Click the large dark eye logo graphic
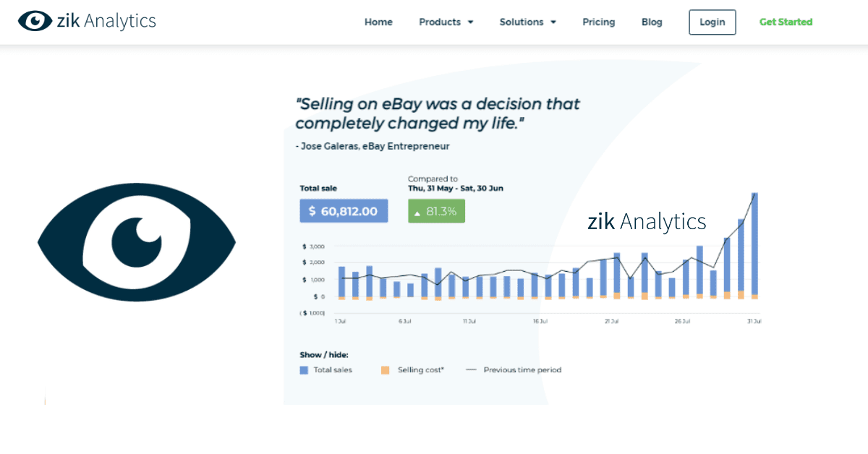The height and width of the screenshot is (454, 868). point(137,241)
